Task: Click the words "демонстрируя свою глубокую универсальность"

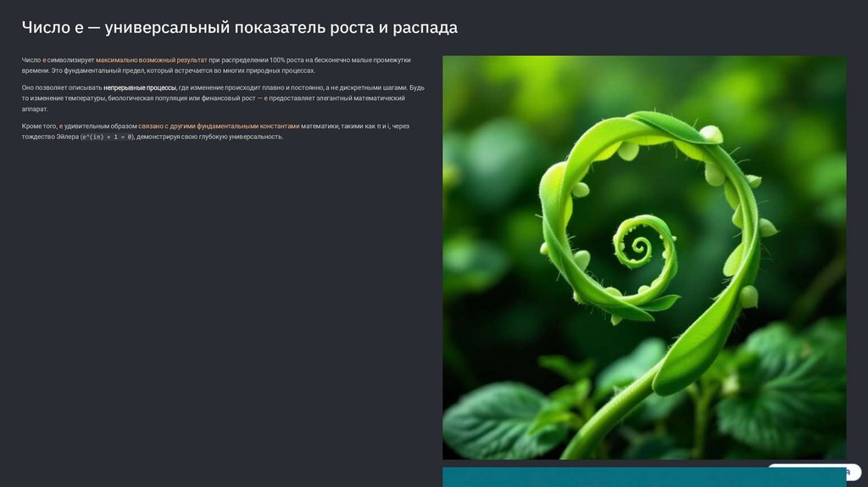Action: (209, 137)
